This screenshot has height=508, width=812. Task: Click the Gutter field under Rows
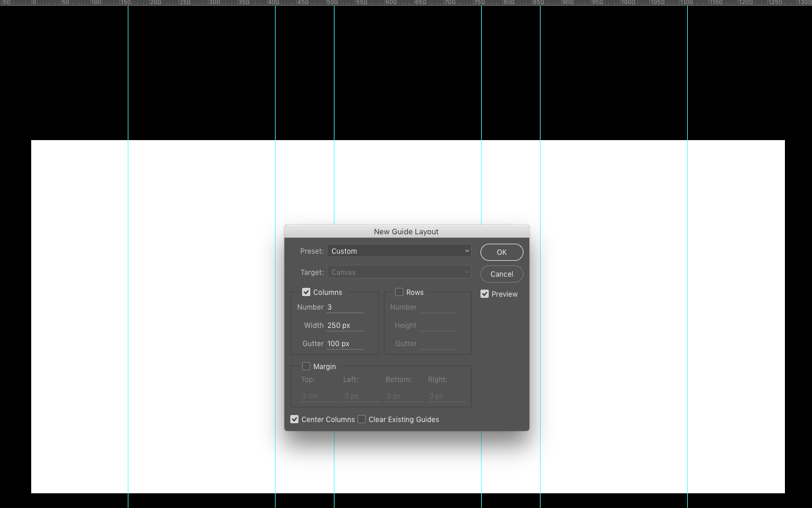pyautogui.click(x=438, y=343)
